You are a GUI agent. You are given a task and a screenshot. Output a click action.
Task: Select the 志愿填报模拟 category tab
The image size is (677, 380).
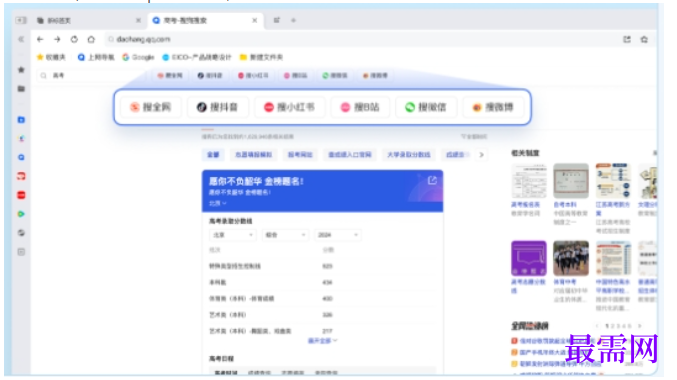[253, 155]
